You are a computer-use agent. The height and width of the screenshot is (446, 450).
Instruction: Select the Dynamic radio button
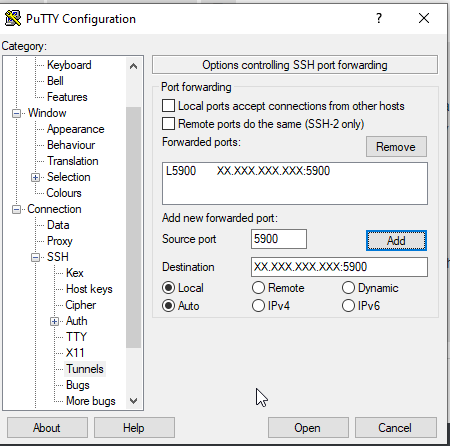pyautogui.click(x=348, y=288)
